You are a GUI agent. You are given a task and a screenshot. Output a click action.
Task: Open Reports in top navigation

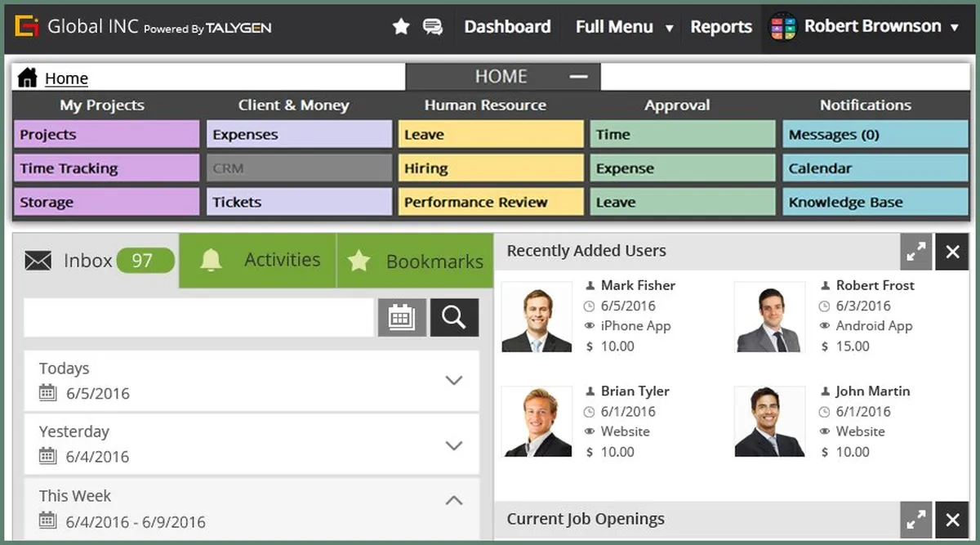coord(721,27)
